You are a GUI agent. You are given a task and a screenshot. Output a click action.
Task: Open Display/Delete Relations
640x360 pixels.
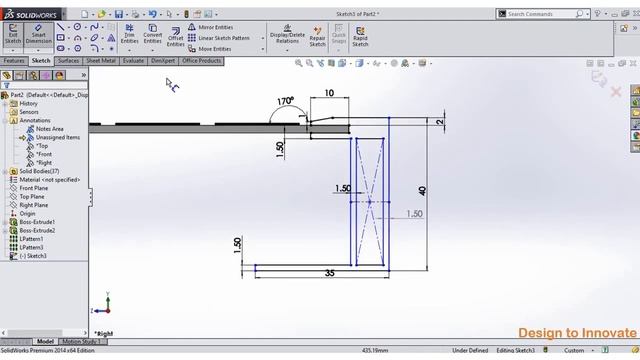pyautogui.click(x=287, y=33)
